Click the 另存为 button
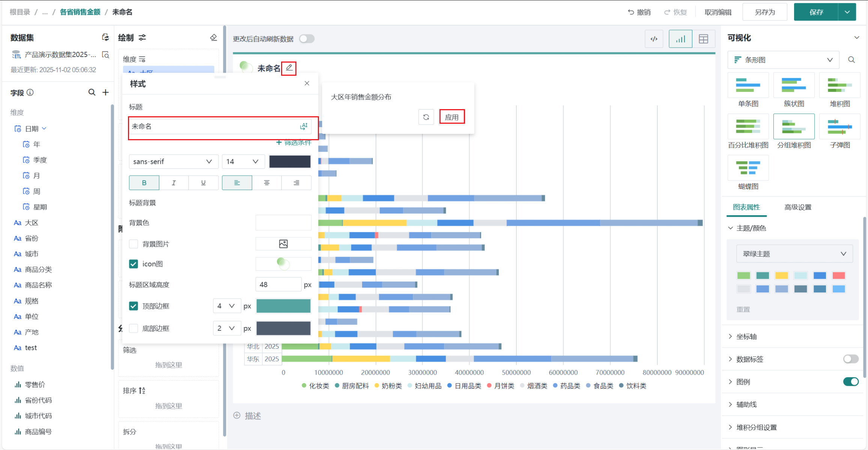Viewport: 868px width, 450px height. (764, 12)
